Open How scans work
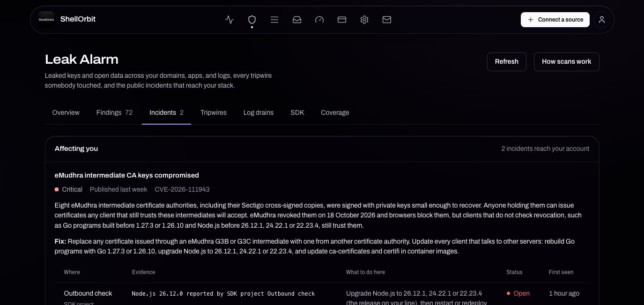This screenshot has width=644, height=305. (567, 62)
